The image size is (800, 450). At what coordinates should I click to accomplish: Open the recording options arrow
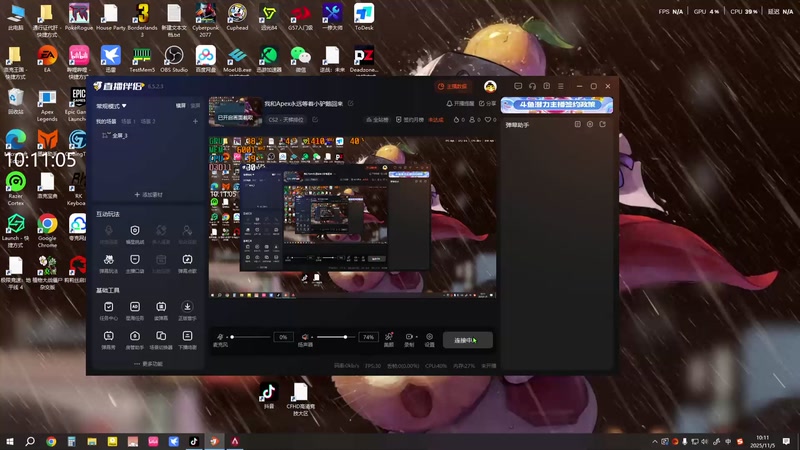416,337
